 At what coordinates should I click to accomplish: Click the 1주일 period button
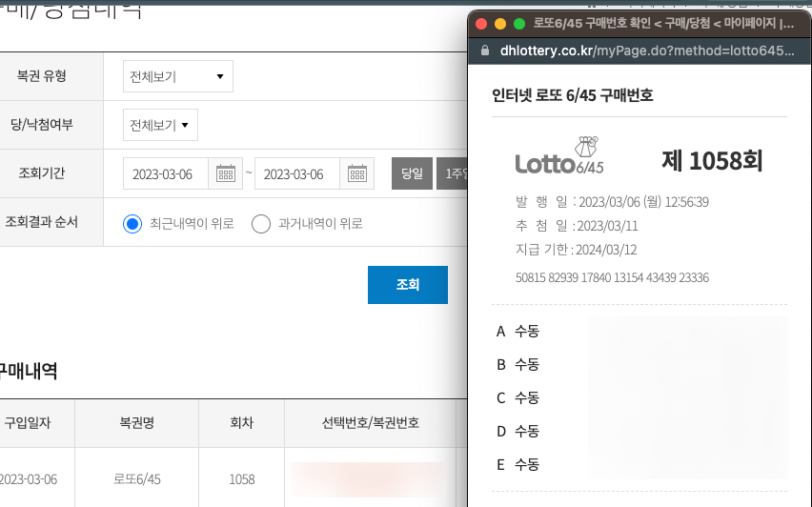[x=452, y=172]
